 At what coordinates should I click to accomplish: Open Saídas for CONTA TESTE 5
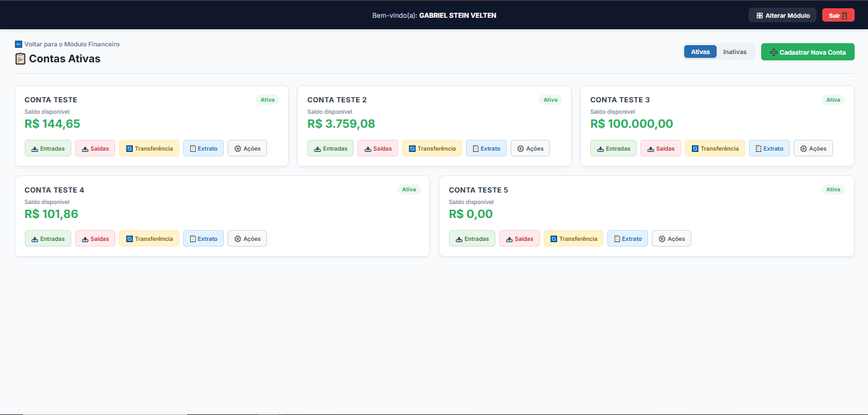click(x=520, y=238)
